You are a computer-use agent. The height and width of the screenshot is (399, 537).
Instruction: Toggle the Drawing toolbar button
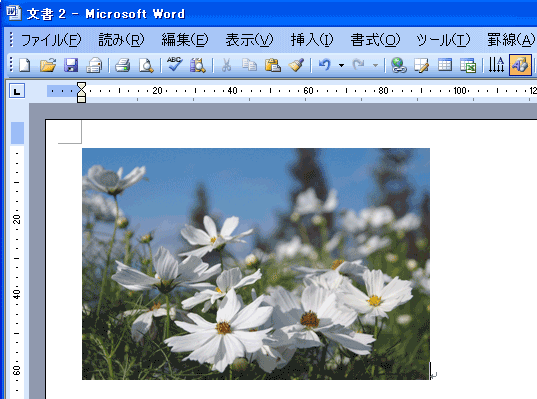click(520, 65)
